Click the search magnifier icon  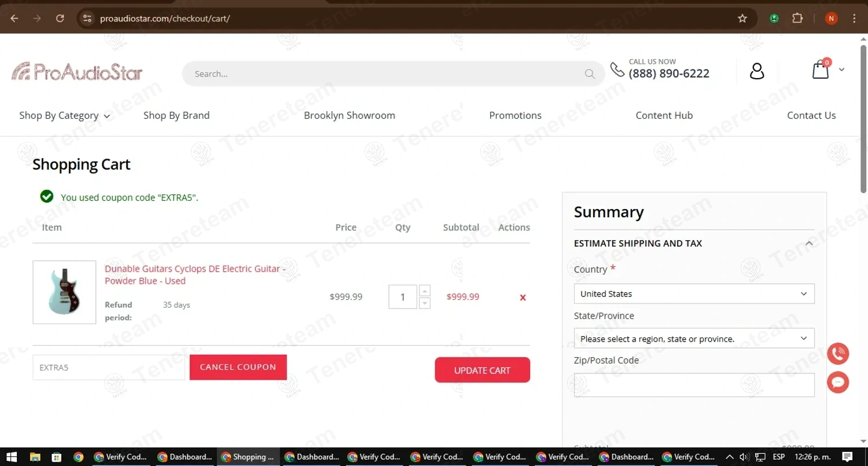pos(590,74)
